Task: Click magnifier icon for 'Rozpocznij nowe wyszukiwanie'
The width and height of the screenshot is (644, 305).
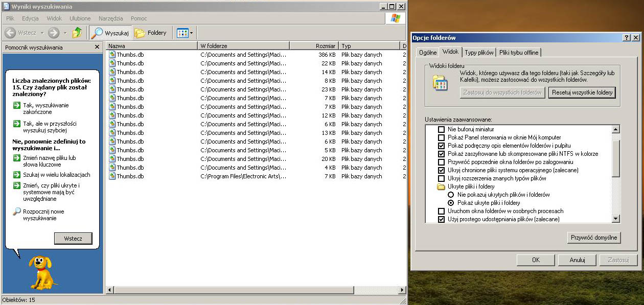Action: pos(17,212)
